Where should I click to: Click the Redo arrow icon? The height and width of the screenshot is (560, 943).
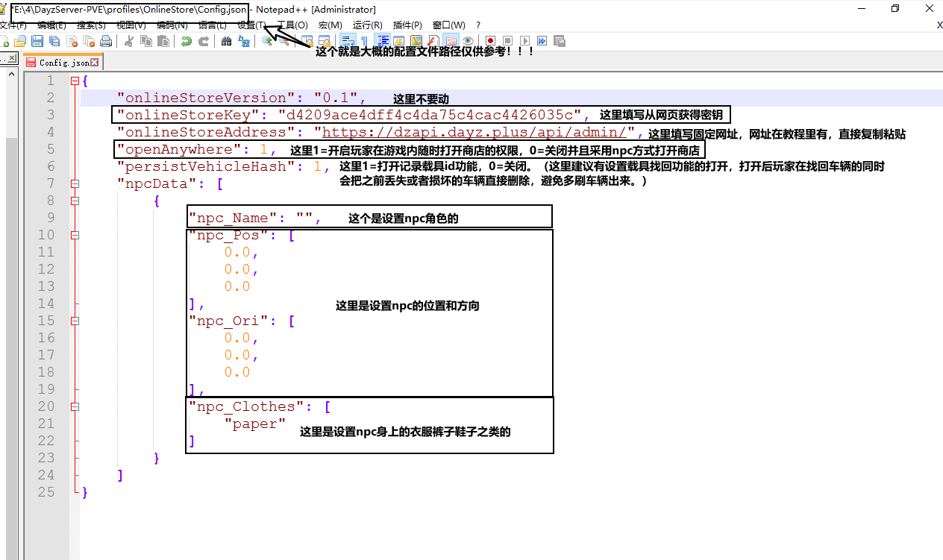[203, 41]
